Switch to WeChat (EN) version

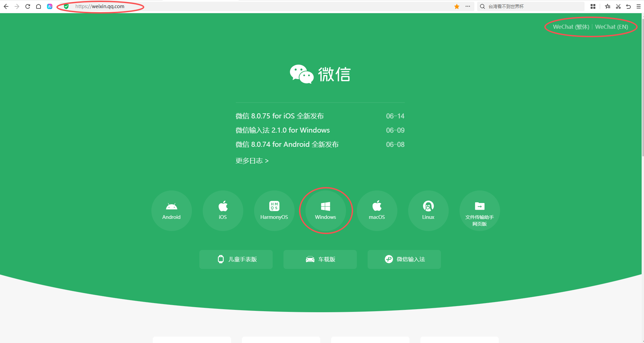pos(612,27)
